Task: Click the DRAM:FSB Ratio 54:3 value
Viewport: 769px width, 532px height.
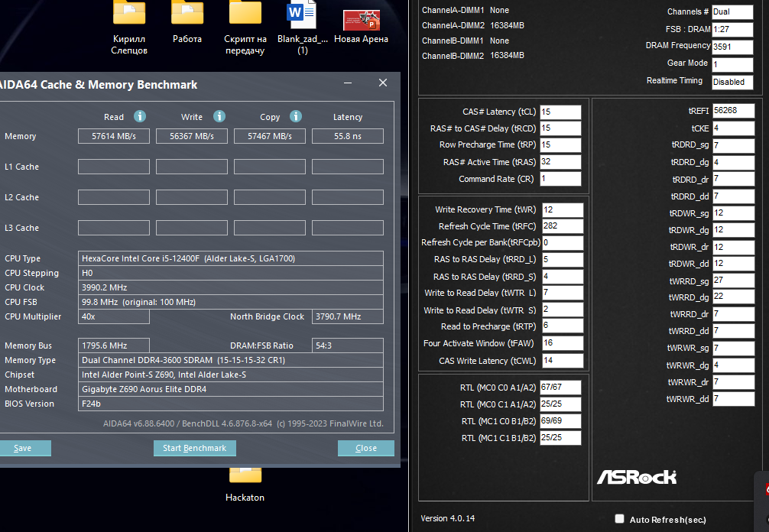Action: (x=348, y=345)
